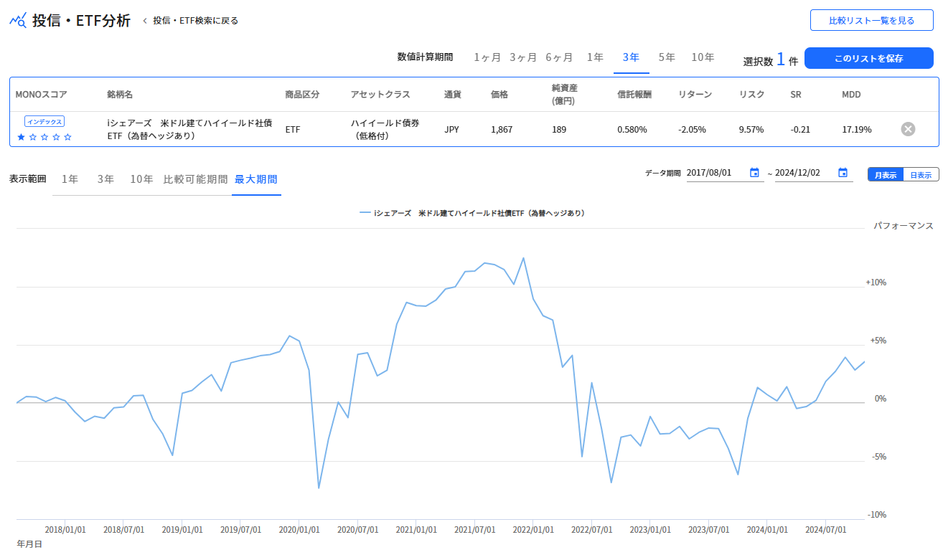Switch to 日表示 daily view

click(x=921, y=174)
